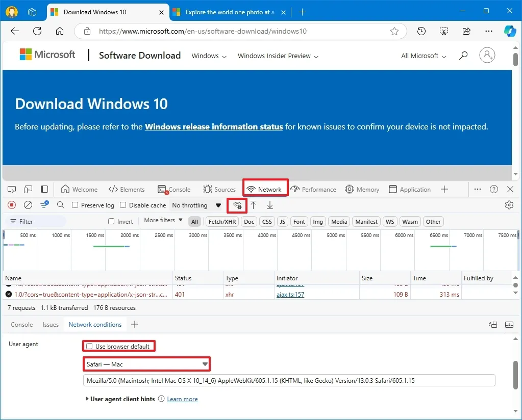522x420 pixels.
Task: Open the Windows release information status link
Action: 213,126
